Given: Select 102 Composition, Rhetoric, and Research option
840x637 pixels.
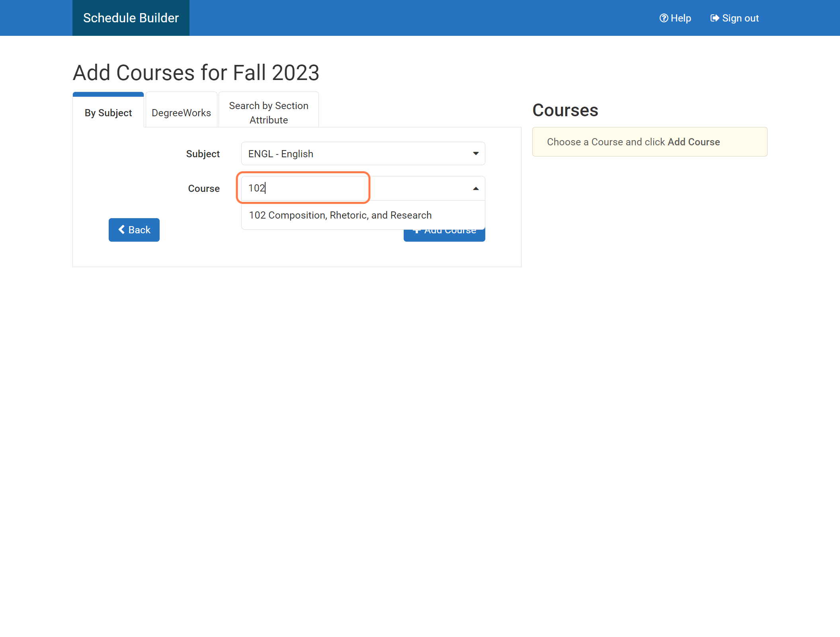Looking at the screenshot, I should point(363,215).
